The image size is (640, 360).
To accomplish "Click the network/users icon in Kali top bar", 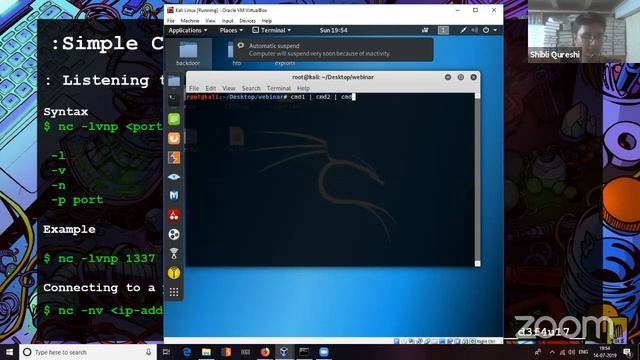I will click(x=425, y=30).
